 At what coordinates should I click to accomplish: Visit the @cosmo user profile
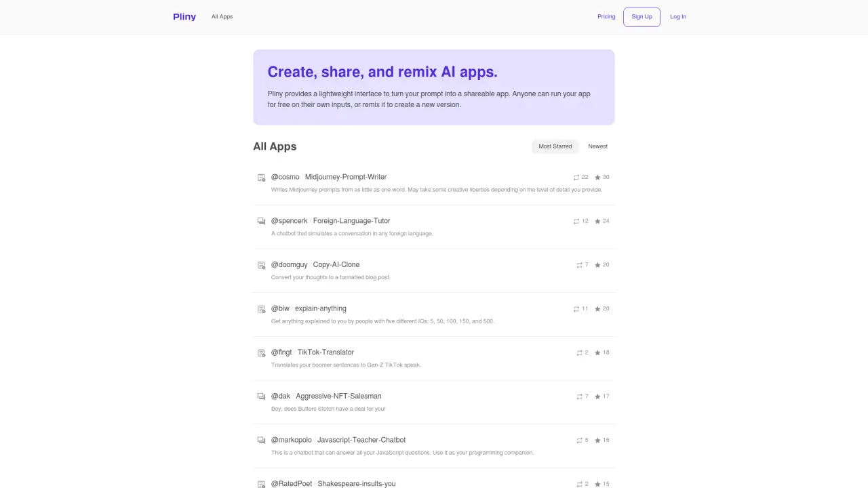point(285,177)
